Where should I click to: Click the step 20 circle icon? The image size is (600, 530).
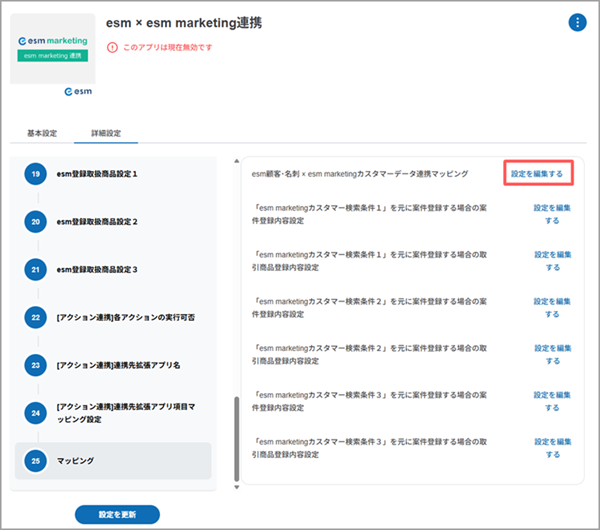click(34, 221)
